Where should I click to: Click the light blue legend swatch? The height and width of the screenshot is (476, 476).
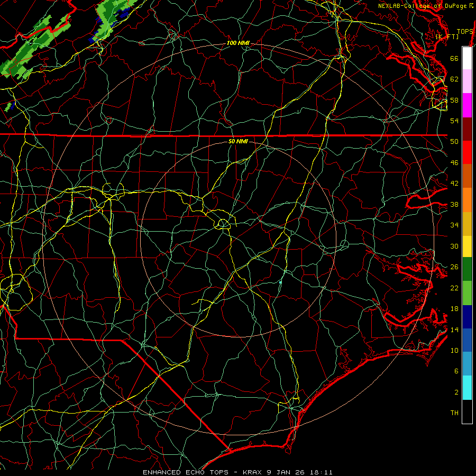point(467,364)
